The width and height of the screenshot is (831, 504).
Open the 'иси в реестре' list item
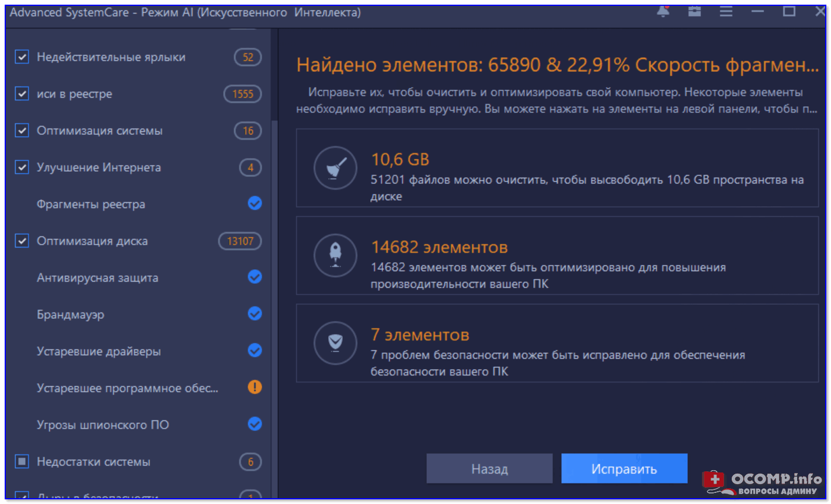point(74,94)
